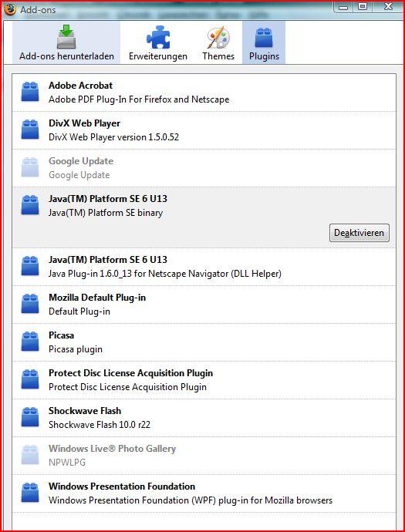
Task: Click the Add-ons herunterladen download icon
Action: pos(66,37)
